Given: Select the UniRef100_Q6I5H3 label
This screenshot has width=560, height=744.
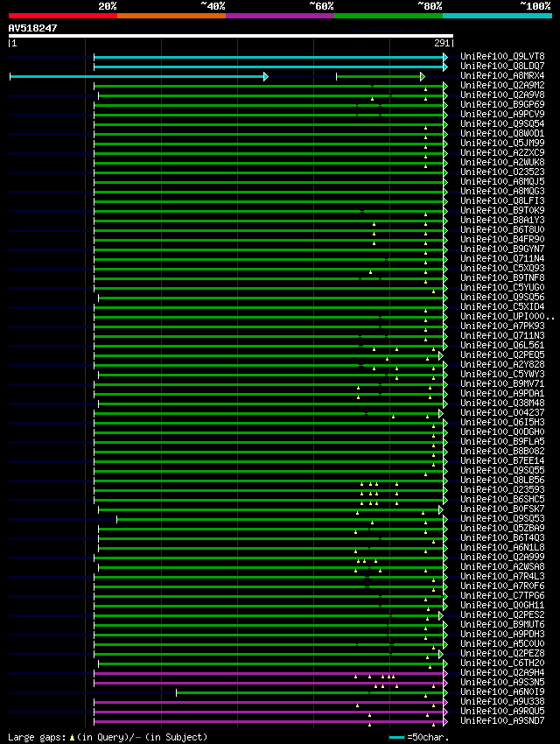Looking at the screenshot, I should pyautogui.click(x=502, y=422).
